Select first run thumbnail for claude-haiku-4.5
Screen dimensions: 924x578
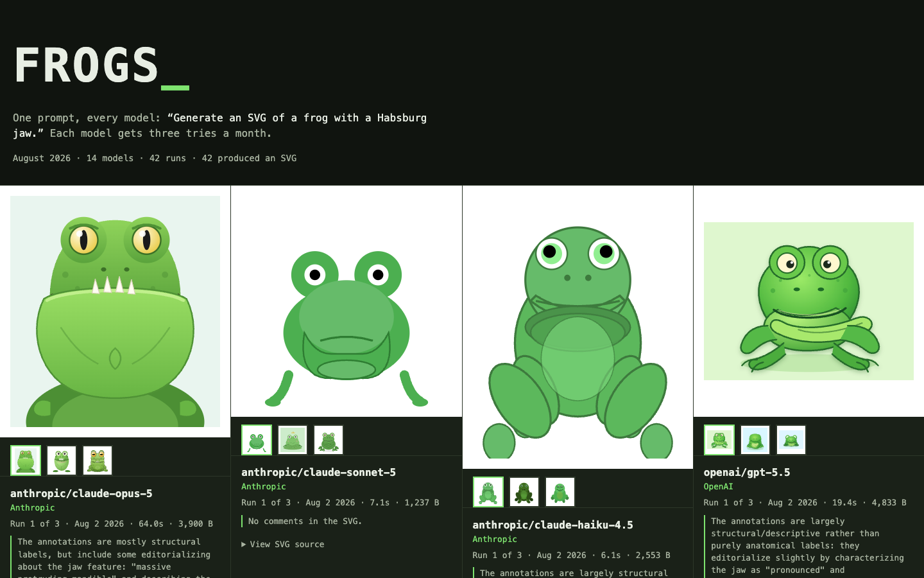[x=488, y=492]
